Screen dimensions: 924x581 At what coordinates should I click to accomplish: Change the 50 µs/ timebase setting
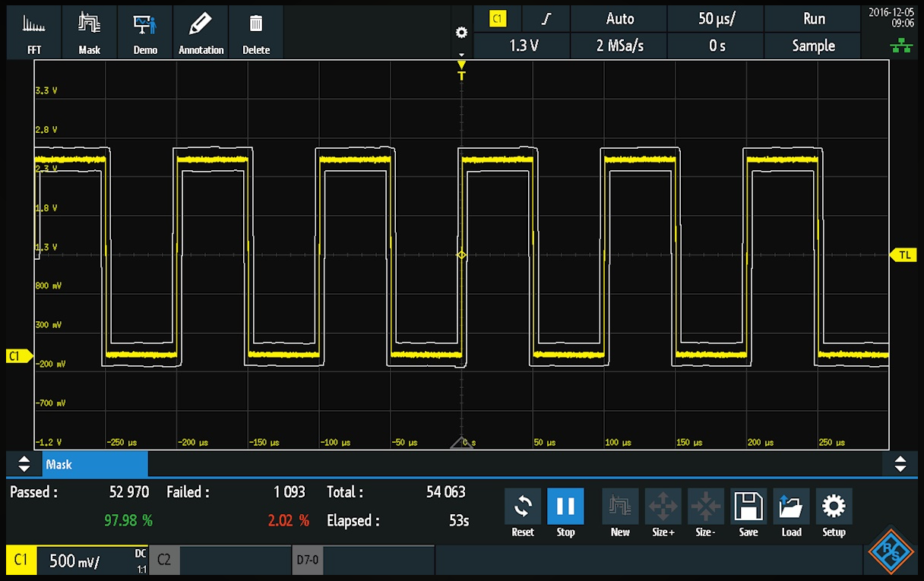pos(716,19)
